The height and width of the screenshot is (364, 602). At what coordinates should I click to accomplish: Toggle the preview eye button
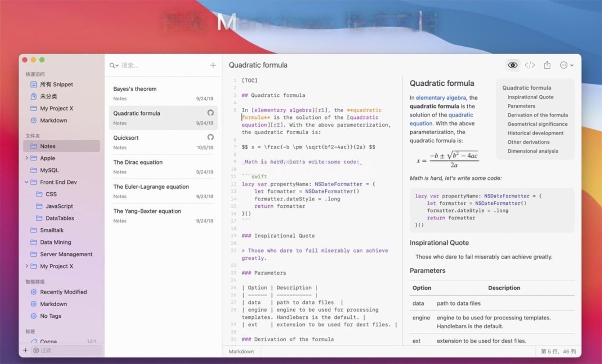[513, 65]
